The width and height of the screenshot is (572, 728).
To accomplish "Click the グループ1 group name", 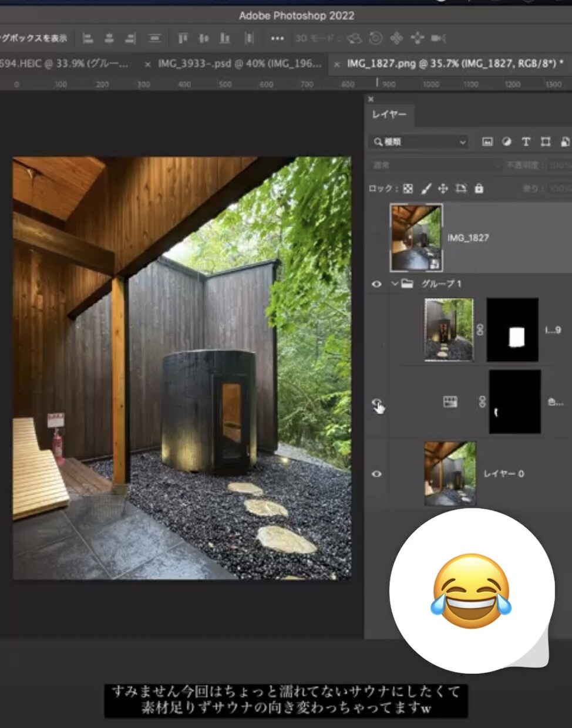I will [441, 284].
